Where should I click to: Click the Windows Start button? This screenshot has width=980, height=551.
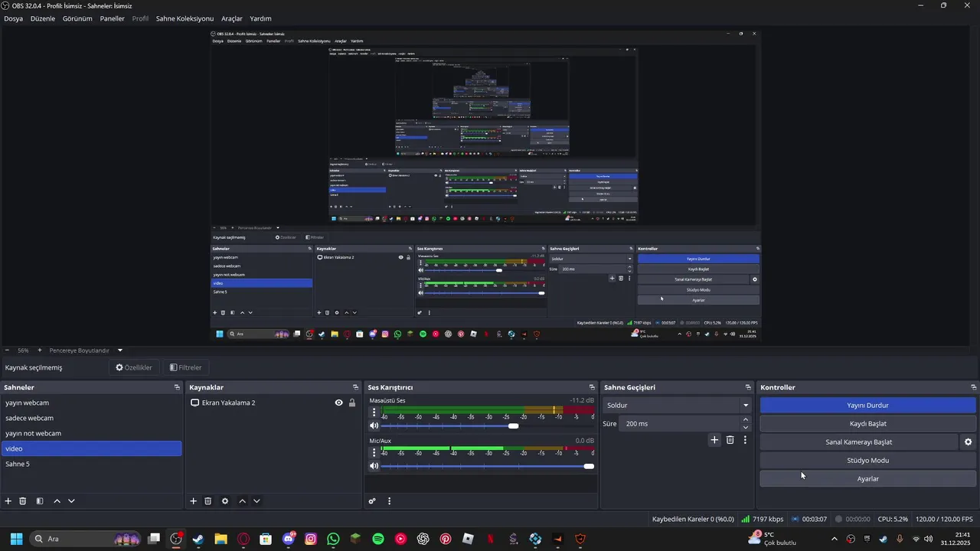(16, 539)
